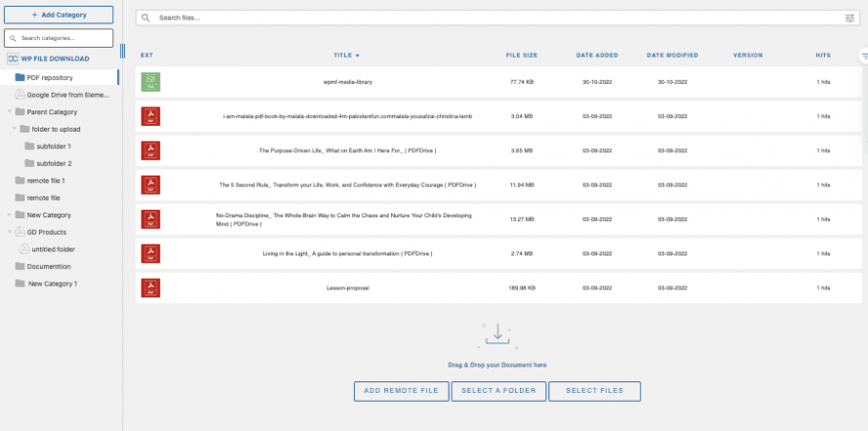Screen dimensions: 868x431
Task: Sort files by File Size header
Action: pos(521,56)
